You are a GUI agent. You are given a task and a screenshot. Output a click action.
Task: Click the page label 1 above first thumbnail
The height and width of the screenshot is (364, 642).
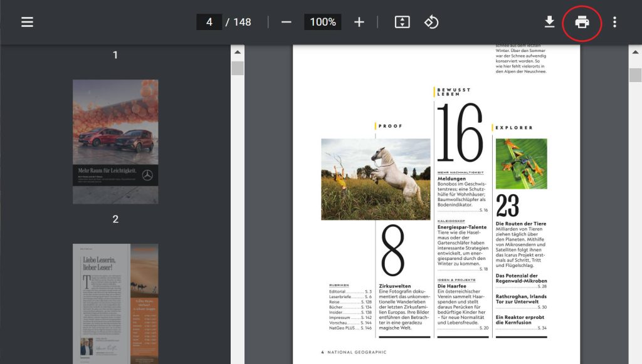(x=115, y=55)
